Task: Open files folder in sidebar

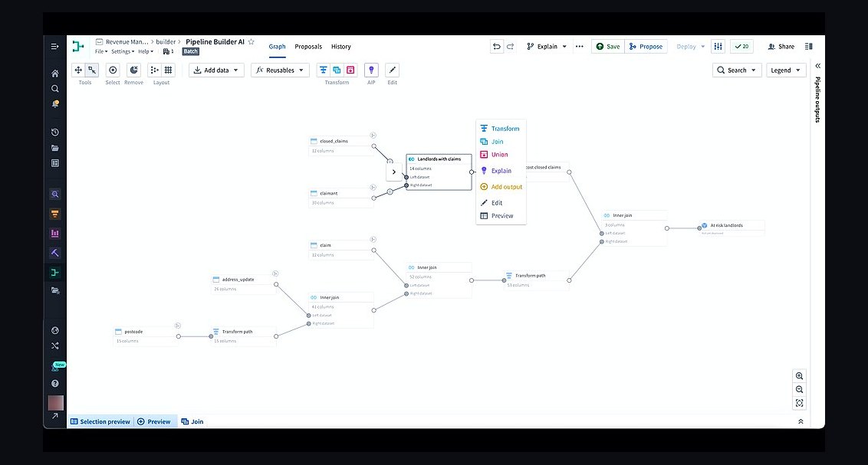Action: click(54, 148)
